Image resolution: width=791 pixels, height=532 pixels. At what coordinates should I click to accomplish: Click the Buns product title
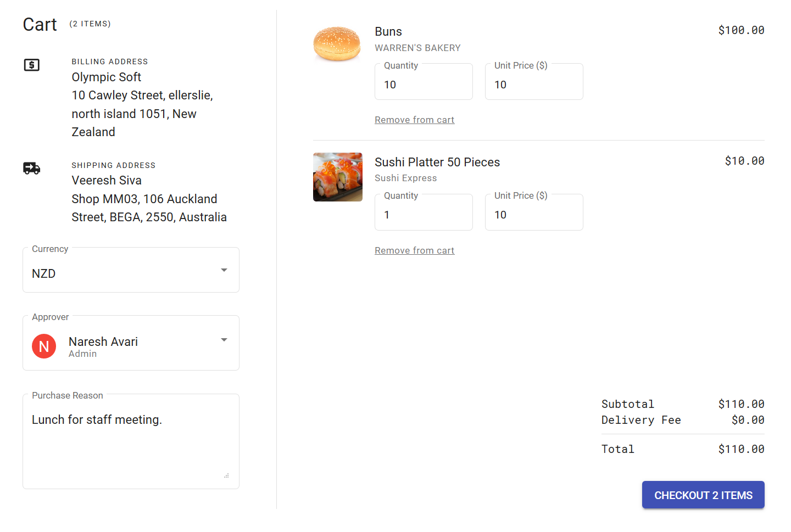click(x=388, y=32)
